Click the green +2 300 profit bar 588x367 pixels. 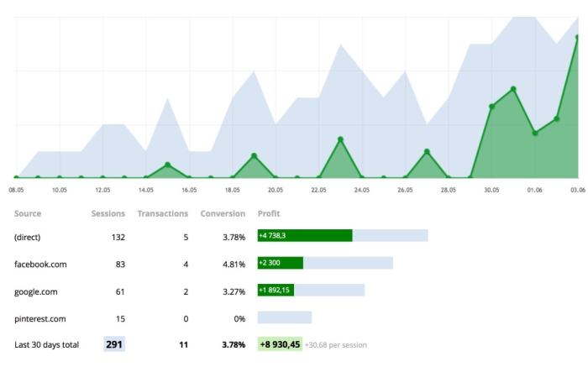(x=281, y=263)
